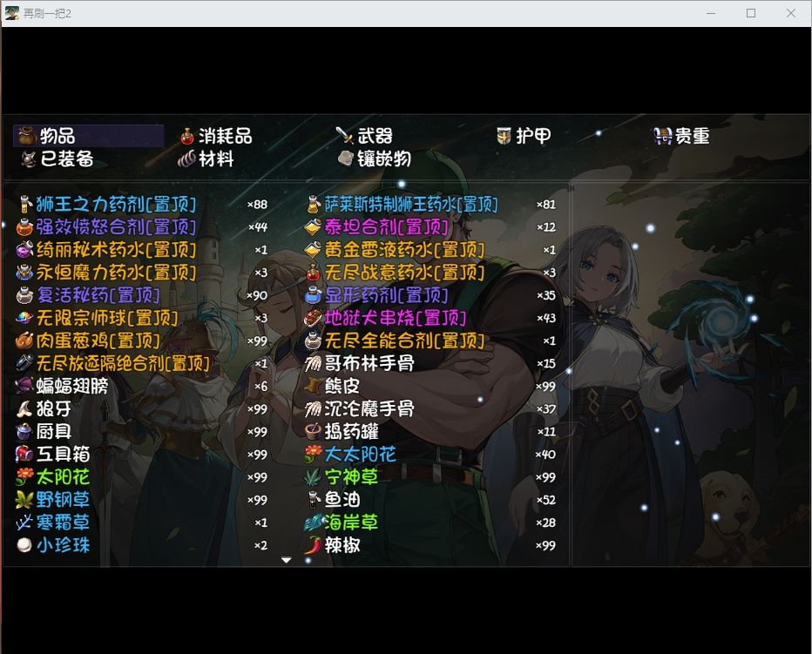Image resolution: width=812 pixels, height=654 pixels.
Task: Open the 材料 category
Action: tap(206, 158)
